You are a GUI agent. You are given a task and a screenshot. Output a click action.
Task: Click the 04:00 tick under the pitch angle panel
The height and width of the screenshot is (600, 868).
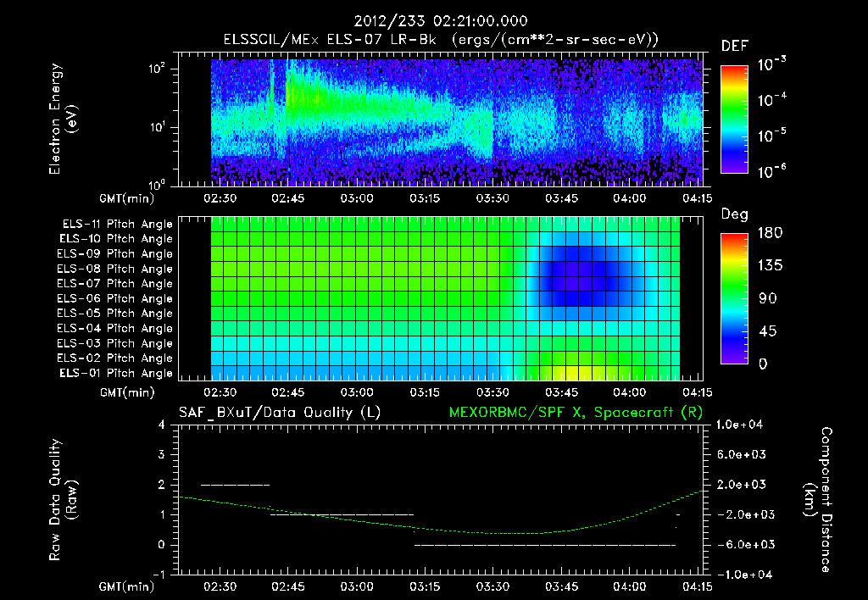tap(630, 392)
